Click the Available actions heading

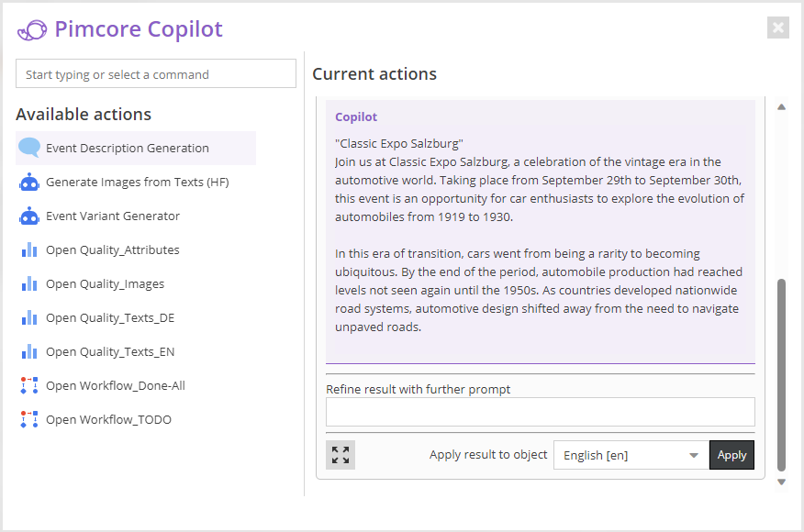pyautogui.click(x=84, y=115)
